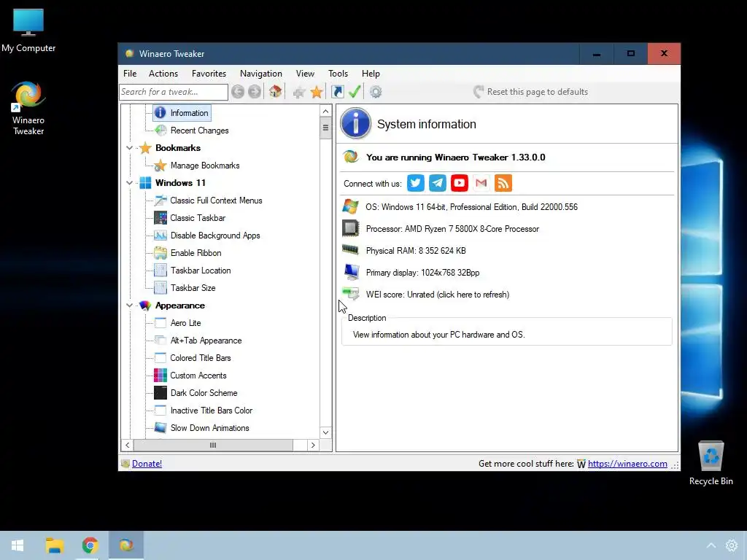Open the RSS feed icon

coord(503,183)
